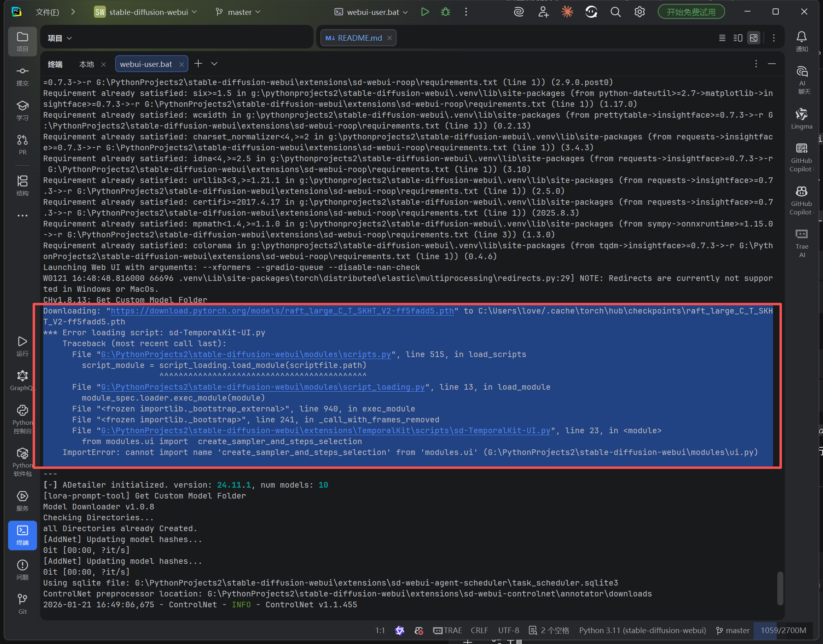823x644 pixels.
Task: Open the raft_large pytorch download link
Action: [282, 311]
